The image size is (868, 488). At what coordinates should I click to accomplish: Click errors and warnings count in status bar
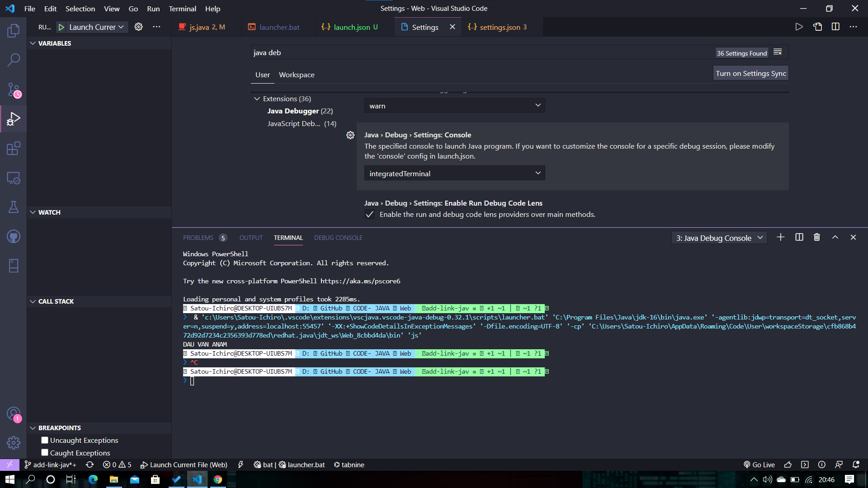coord(117,465)
